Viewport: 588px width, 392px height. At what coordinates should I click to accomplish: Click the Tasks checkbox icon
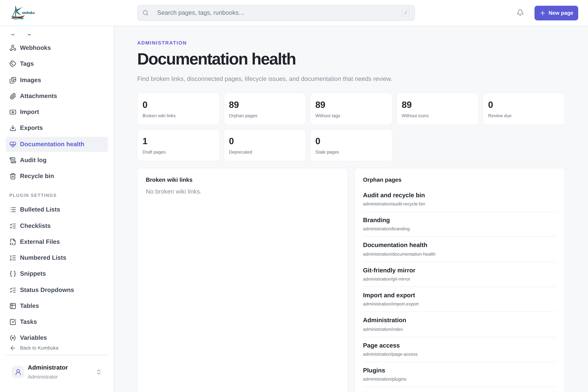pyautogui.click(x=13, y=322)
